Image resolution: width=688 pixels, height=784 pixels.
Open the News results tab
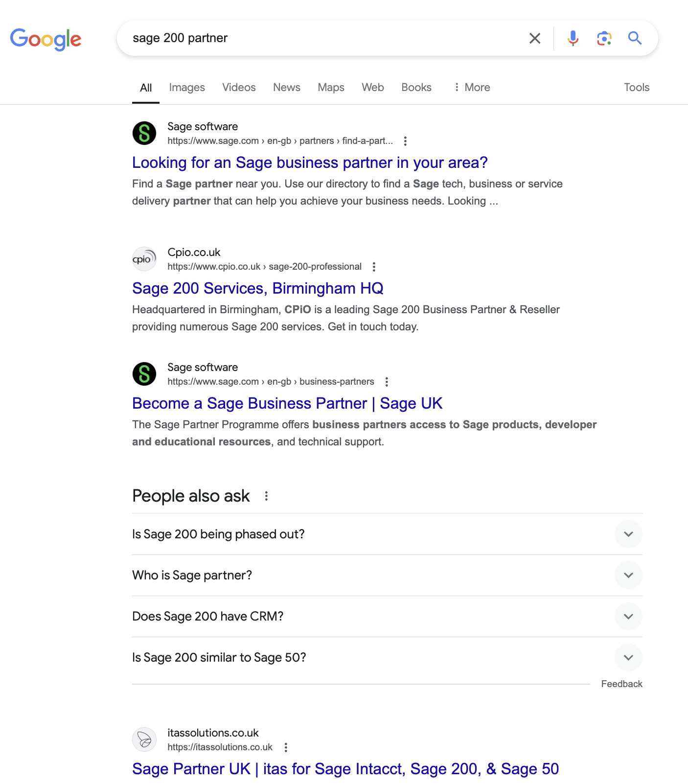(x=286, y=87)
